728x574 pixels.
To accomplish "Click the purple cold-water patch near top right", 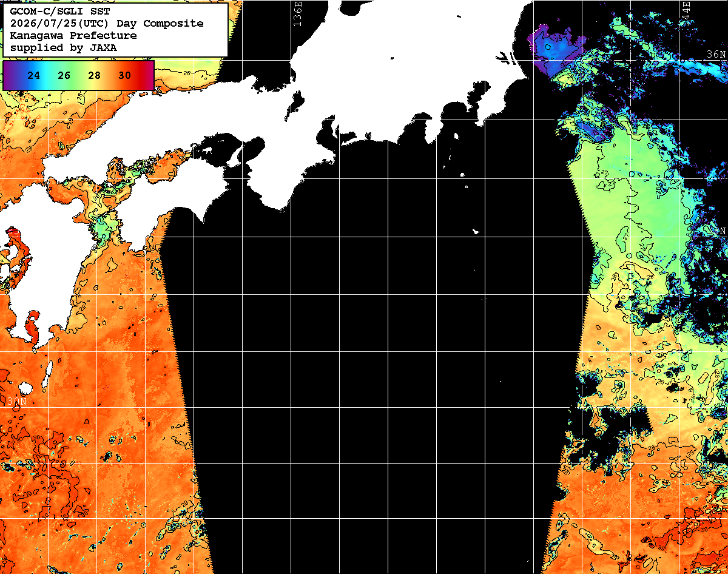I will coord(554,50).
